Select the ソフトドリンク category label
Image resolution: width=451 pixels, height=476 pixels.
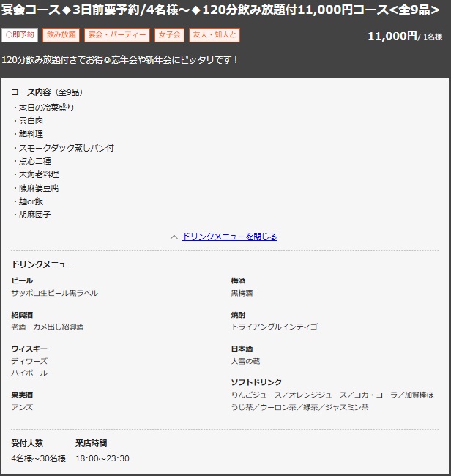256,382
